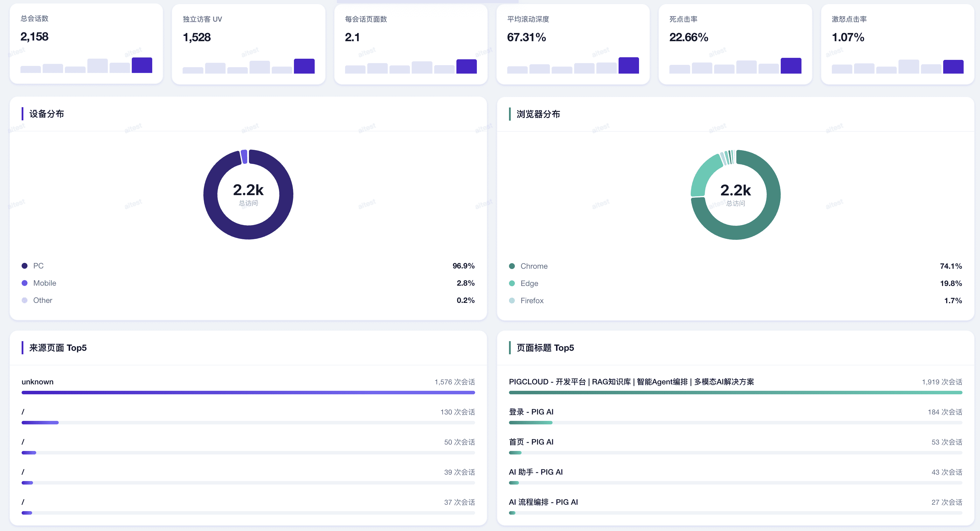Click the 激怒点击率 highlighted sparkline bar

(953, 67)
